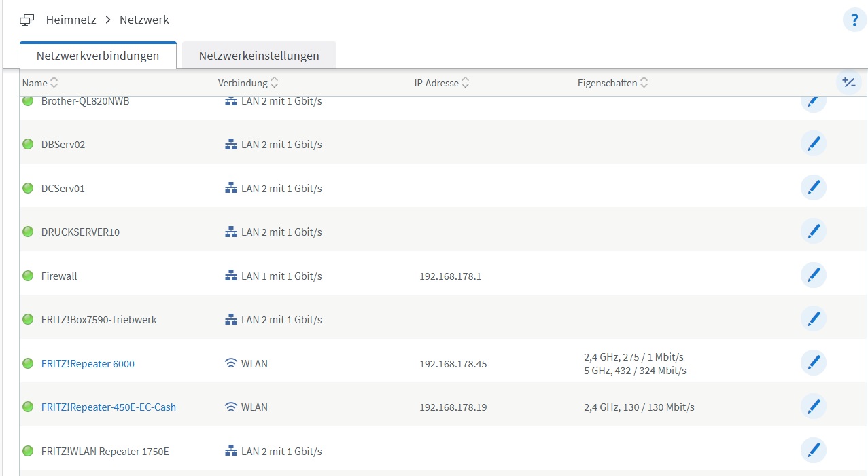Click LAN icon in FRITZ!WLAN Repeater 1750E row
Viewport: 868px width, 476px height.
tap(231, 451)
